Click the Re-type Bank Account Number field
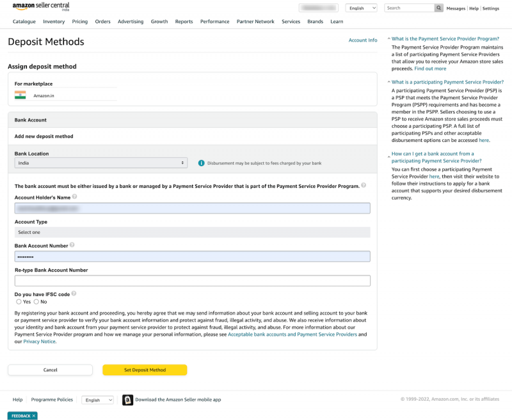Screen dimensions: 512x420 coord(193,281)
